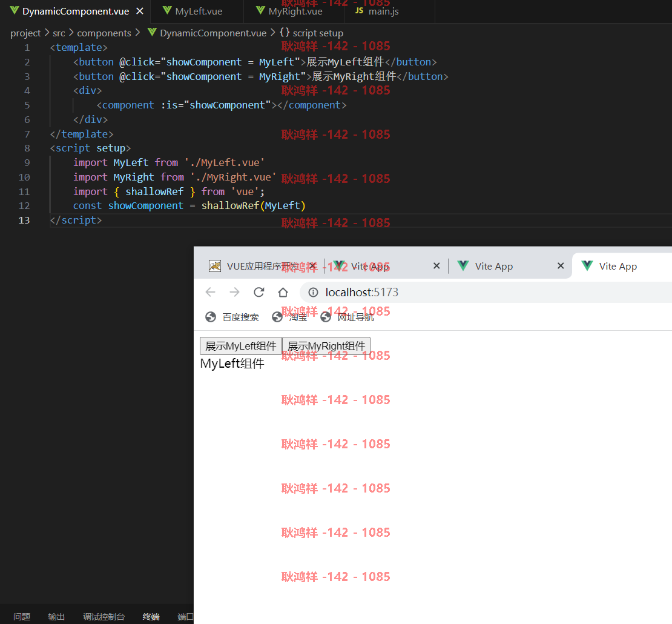Viewport: 672px width, 624px height.
Task: Click the browser forward arrow
Action: [234, 293]
